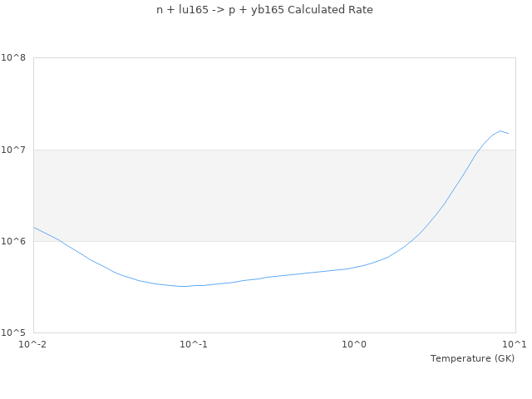532x399 pixels.
Task: Click the curve's rightmost end point
Action: [509, 134]
